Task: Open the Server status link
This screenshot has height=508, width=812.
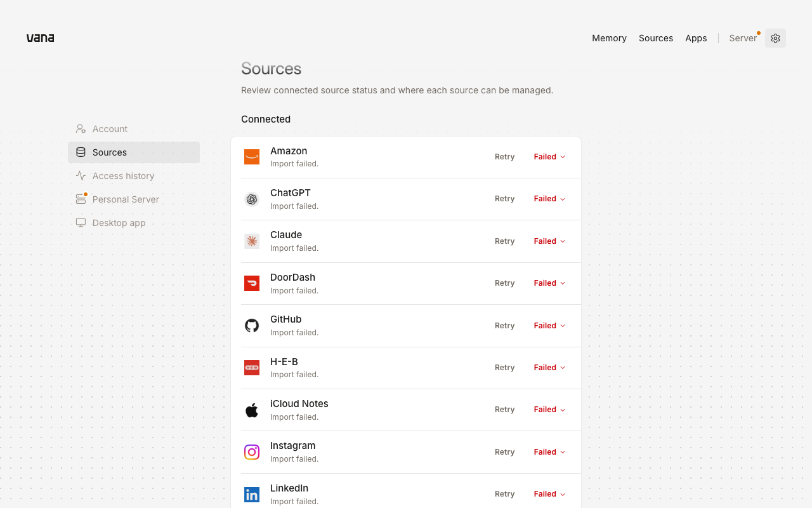Action: pyautogui.click(x=743, y=38)
